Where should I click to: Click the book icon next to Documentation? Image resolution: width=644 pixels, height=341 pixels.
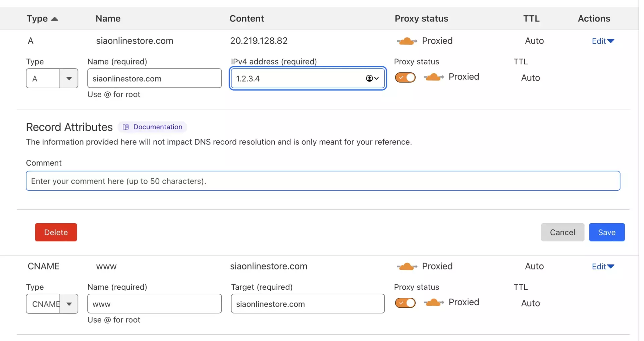click(x=126, y=127)
